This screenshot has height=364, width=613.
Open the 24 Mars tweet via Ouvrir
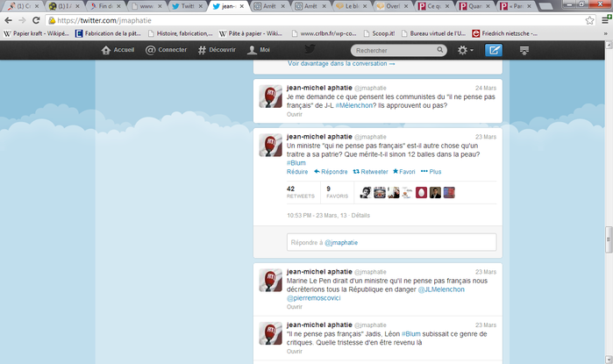tap(294, 115)
